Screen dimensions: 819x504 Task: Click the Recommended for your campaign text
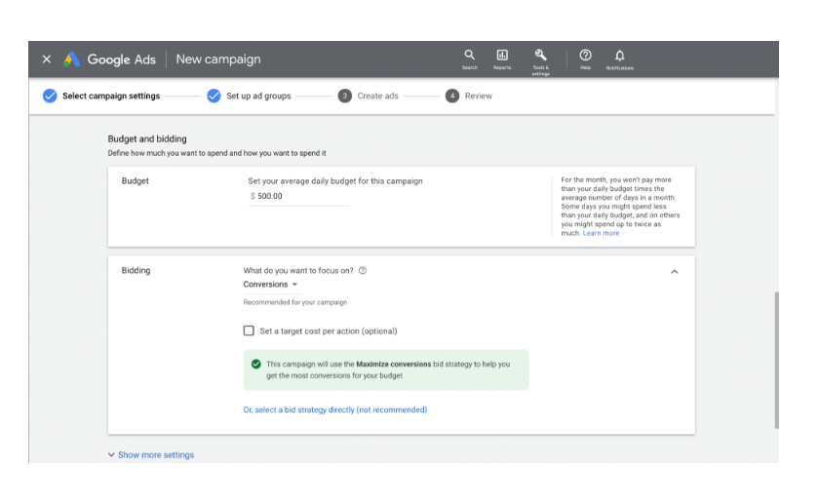pyautogui.click(x=295, y=302)
